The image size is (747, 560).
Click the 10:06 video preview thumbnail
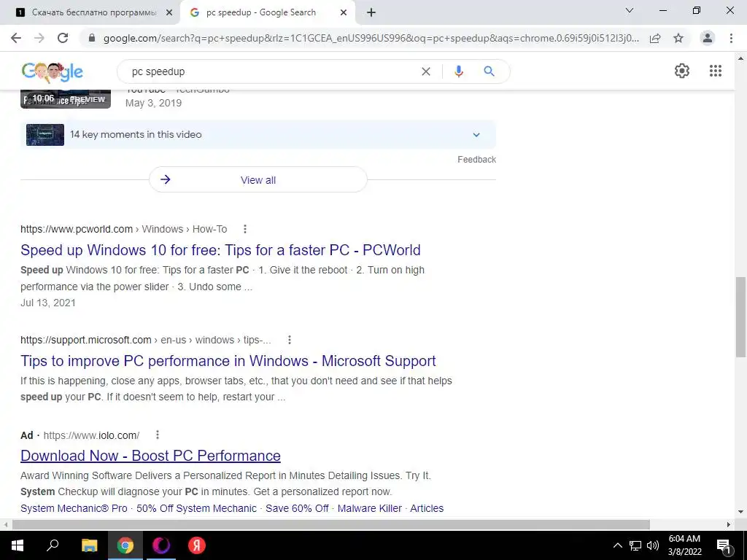tap(66, 98)
